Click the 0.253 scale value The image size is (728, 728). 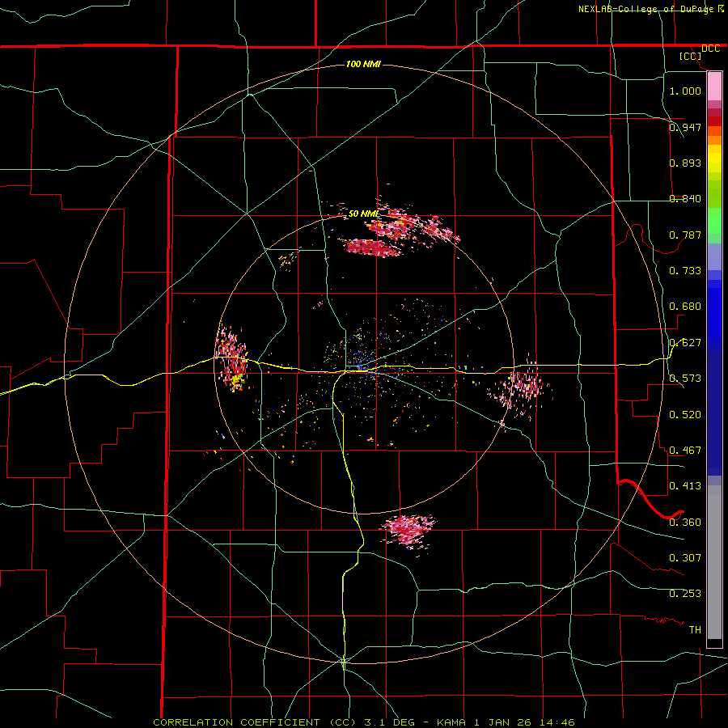pos(685,594)
